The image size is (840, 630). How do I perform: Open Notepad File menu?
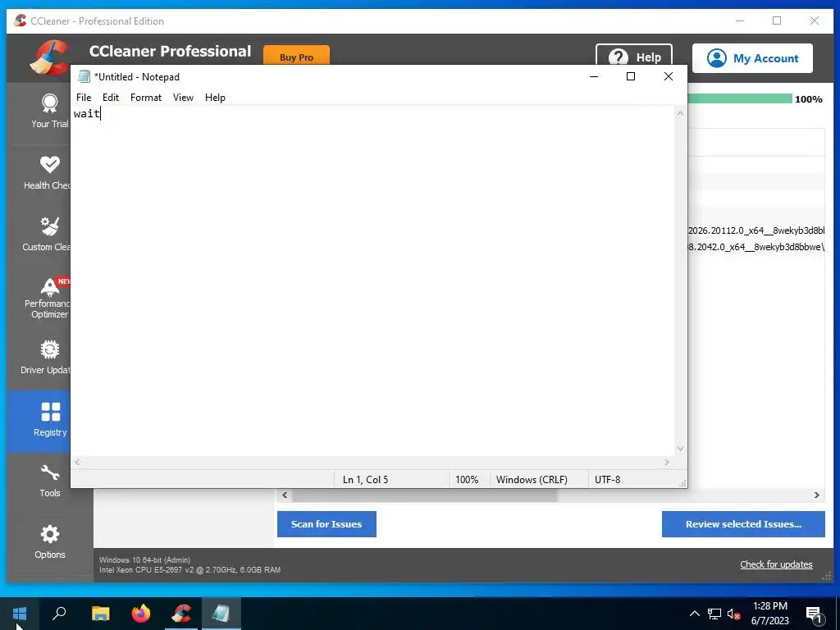pyautogui.click(x=84, y=98)
